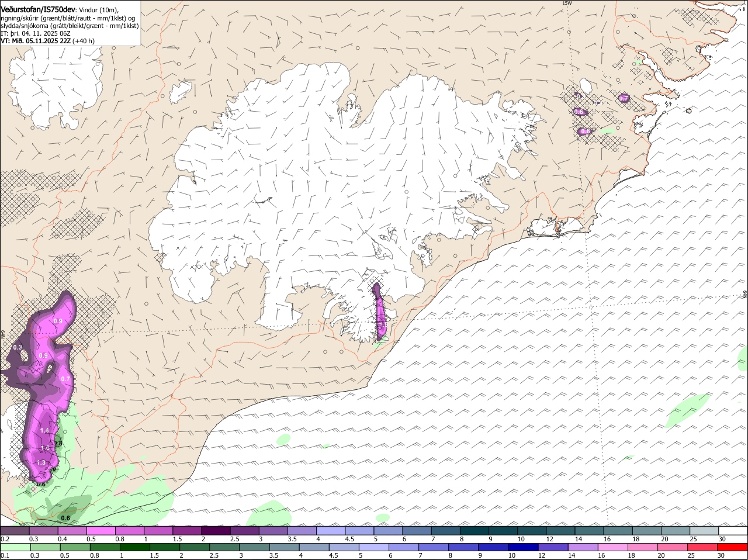The width and height of the screenshot is (748, 560).
Task: Select the 1.3 value in the southwestern snow band
Action: tap(41, 462)
